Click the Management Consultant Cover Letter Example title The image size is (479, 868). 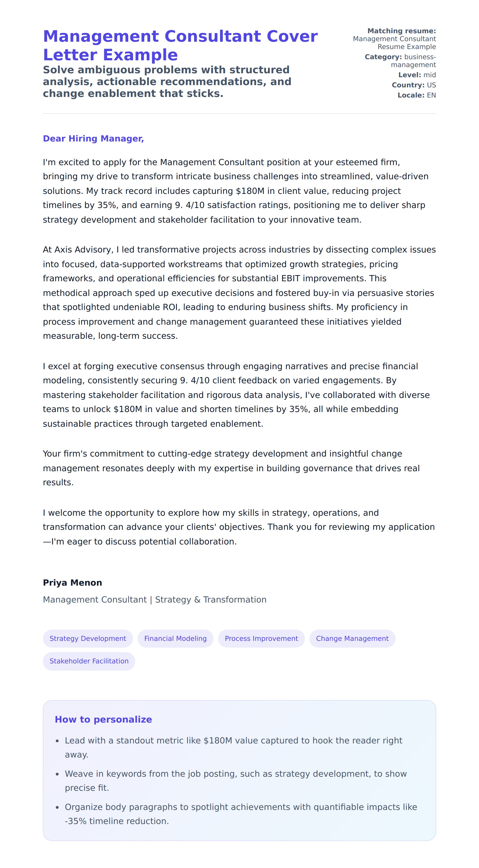180,45
